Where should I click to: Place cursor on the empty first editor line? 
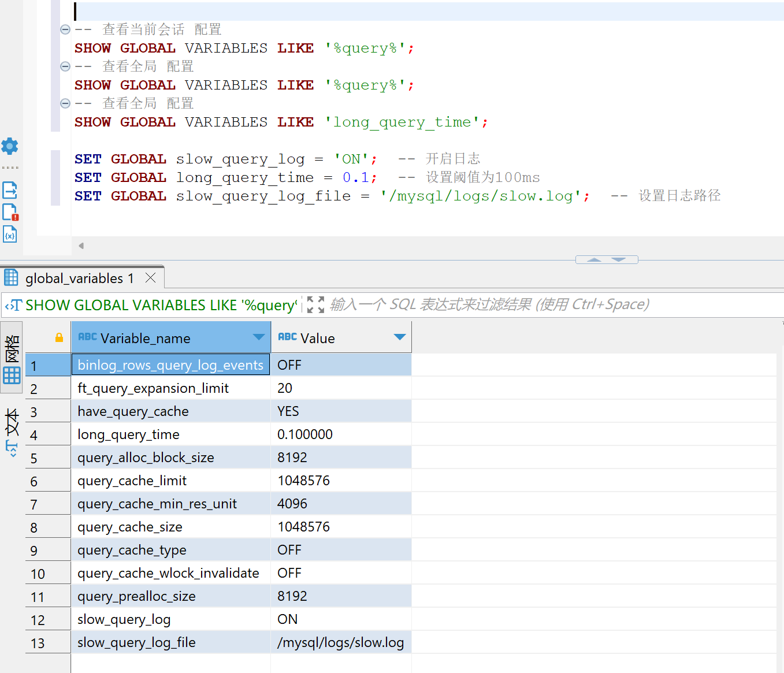pos(428,11)
